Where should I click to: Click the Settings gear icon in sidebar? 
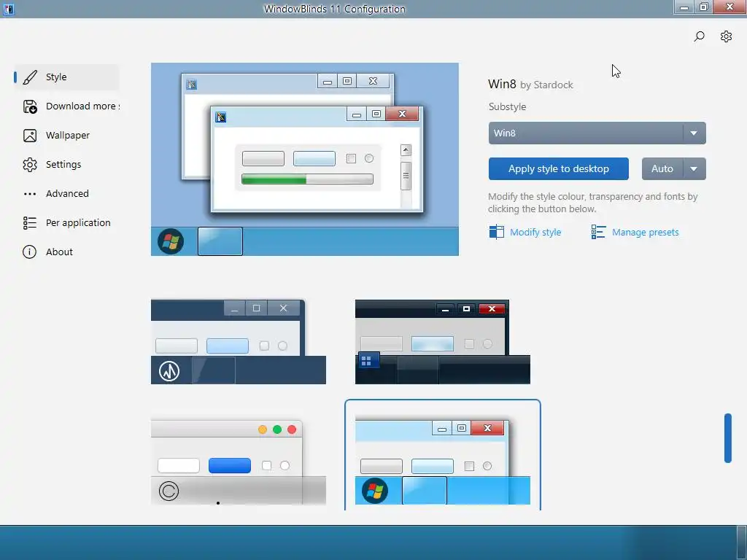(30, 165)
